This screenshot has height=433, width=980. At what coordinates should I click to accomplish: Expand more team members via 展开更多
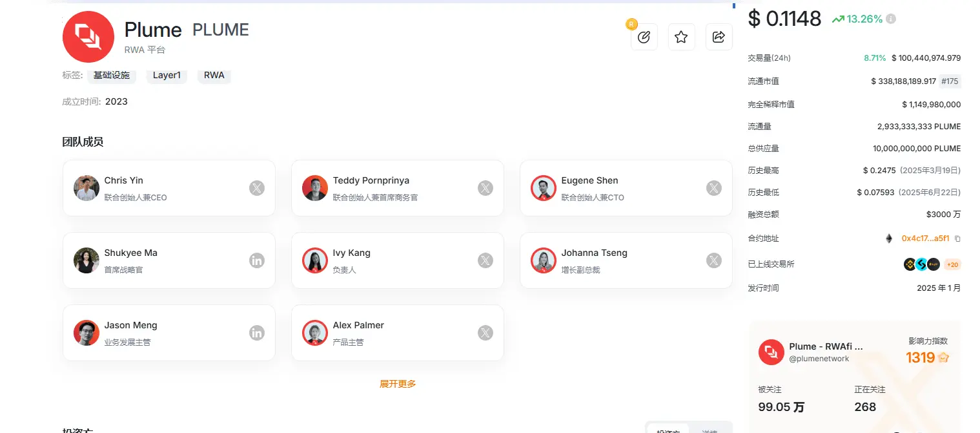click(x=398, y=384)
